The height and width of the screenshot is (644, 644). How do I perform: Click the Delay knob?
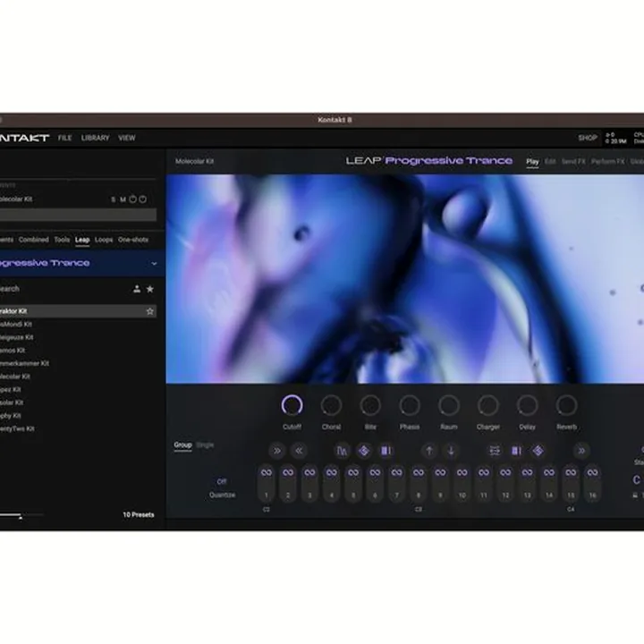(x=528, y=405)
